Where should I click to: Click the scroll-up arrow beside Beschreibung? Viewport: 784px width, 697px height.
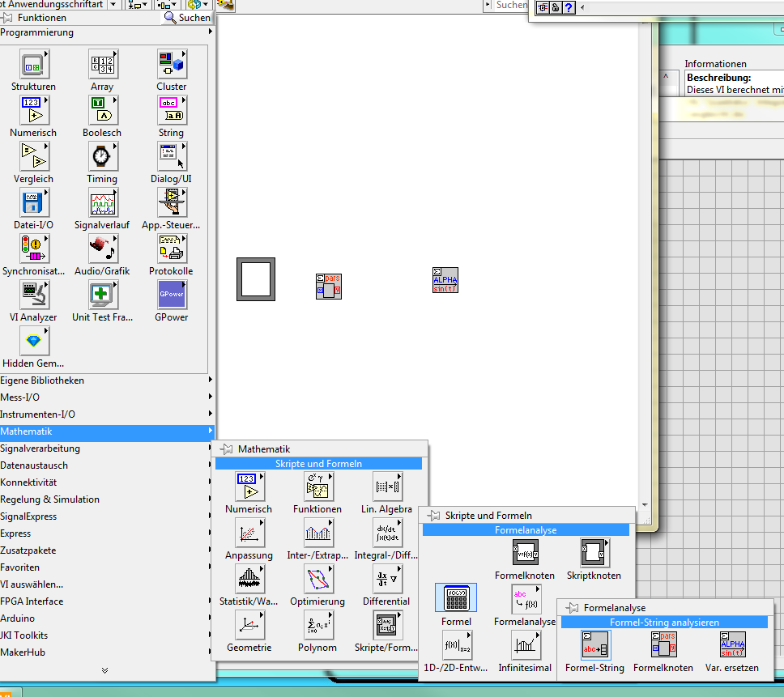pos(667,77)
